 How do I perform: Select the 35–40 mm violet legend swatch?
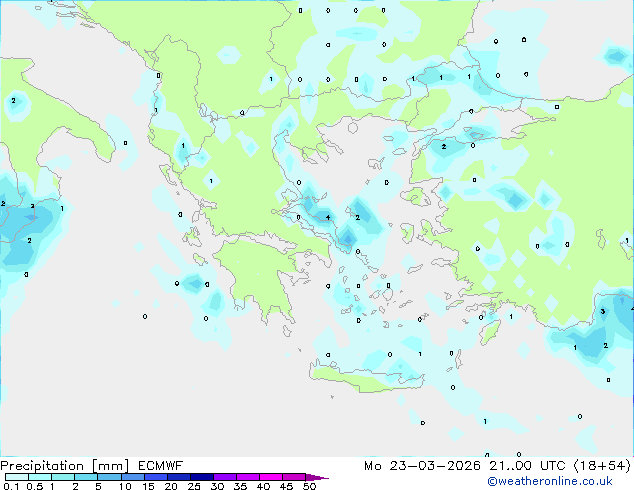[248, 477]
